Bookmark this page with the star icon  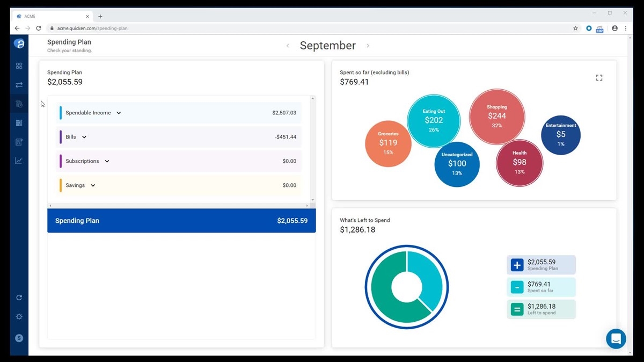click(575, 28)
